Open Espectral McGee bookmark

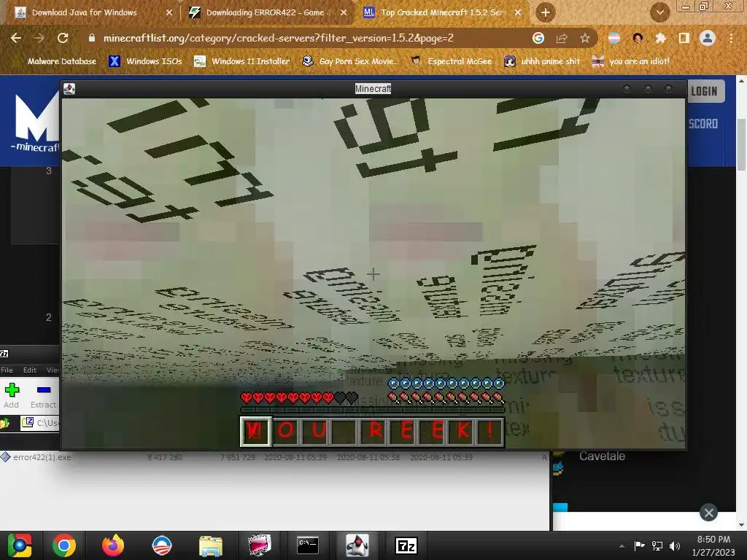pyautogui.click(x=451, y=61)
